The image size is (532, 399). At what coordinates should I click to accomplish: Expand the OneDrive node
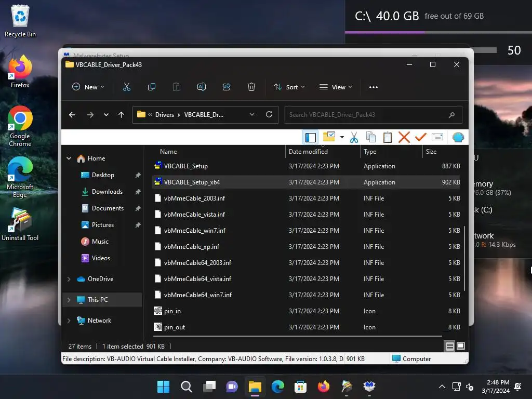tap(69, 279)
